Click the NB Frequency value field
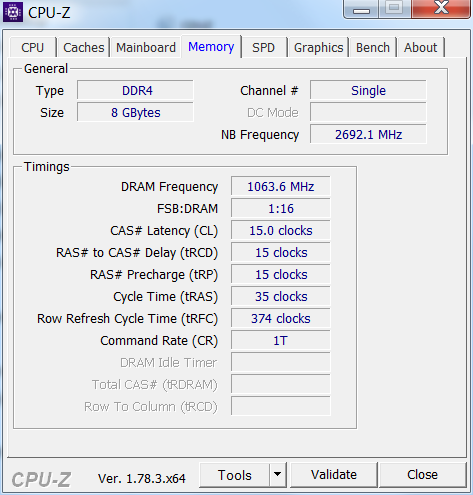This screenshot has width=473, height=495. [x=368, y=134]
